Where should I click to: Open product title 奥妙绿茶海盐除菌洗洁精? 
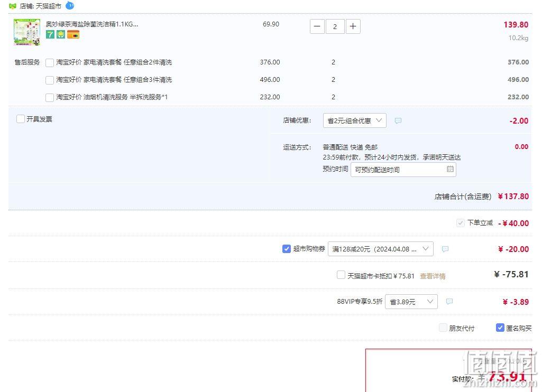92,24
